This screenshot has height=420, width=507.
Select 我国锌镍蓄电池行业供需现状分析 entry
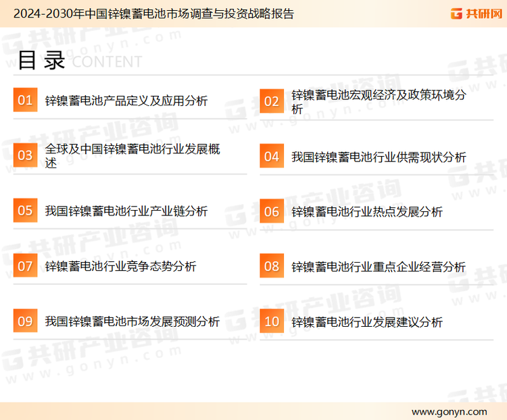(379, 157)
